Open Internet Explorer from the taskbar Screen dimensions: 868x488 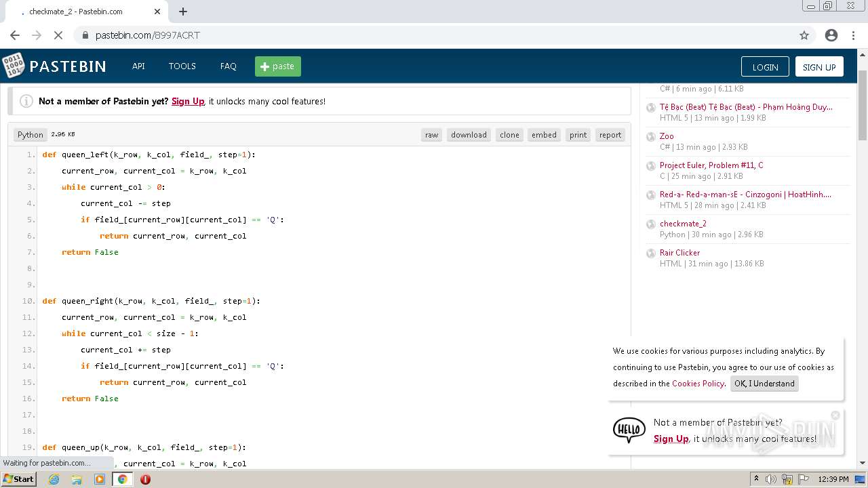point(54,479)
